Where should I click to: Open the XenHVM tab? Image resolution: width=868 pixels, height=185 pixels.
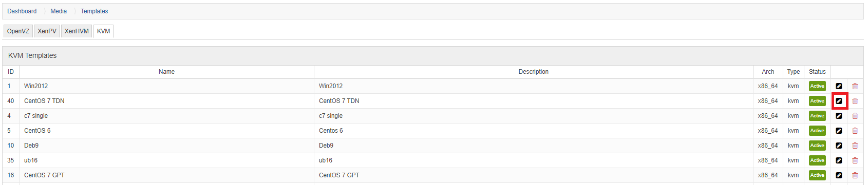tap(77, 31)
